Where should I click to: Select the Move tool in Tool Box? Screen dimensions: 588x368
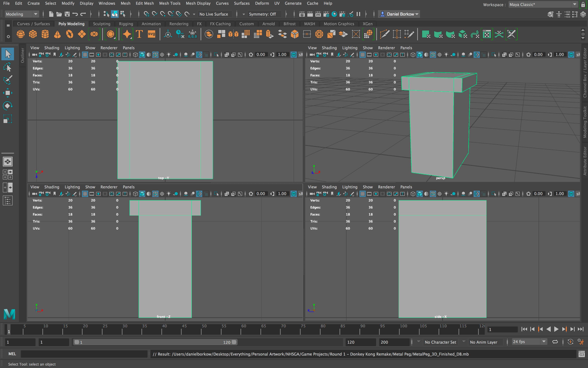click(8, 93)
